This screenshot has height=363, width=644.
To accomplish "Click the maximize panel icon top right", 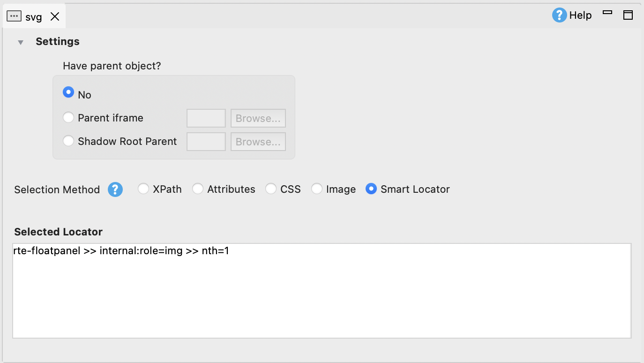I will coord(628,15).
